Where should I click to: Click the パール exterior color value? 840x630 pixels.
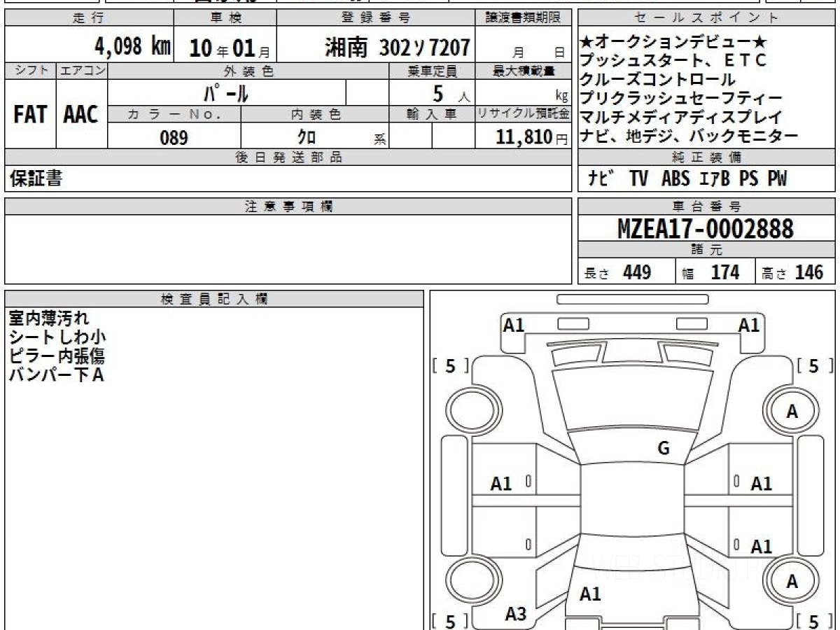point(225,93)
